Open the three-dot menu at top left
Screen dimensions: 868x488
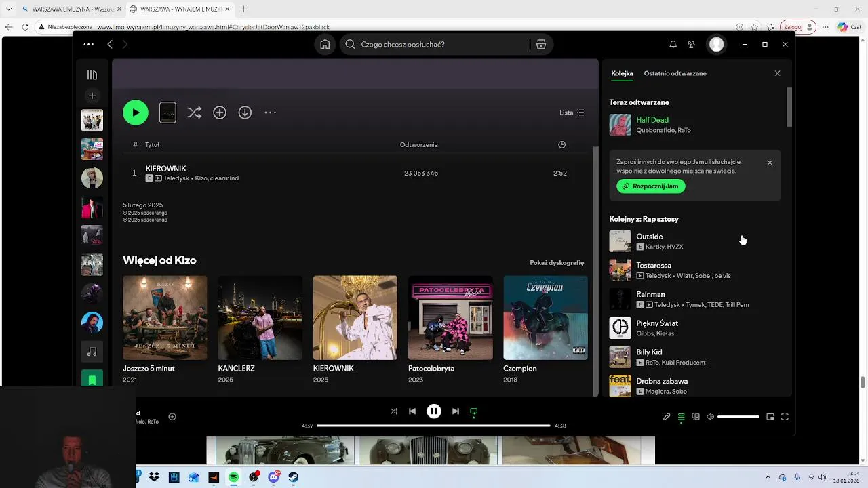89,44
